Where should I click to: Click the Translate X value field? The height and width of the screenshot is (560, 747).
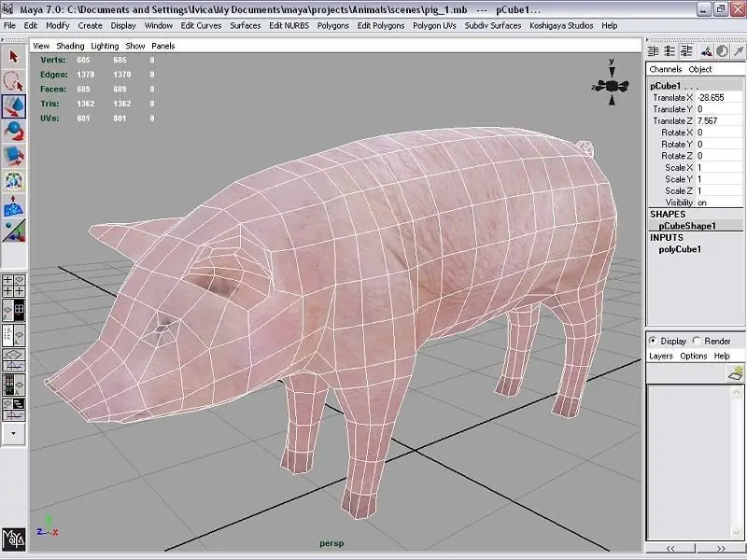[x=719, y=98]
